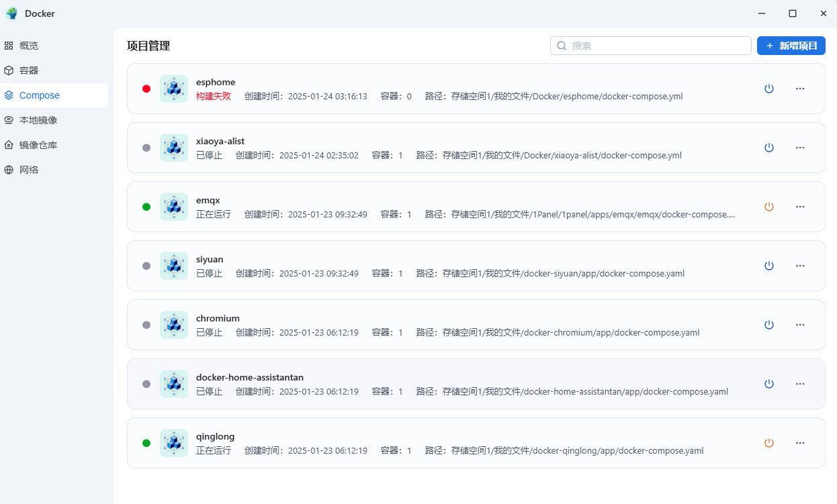Click the qinglong docker-compose.yaml path
Image resolution: width=837 pixels, height=504 pixels.
pyautogui.click(x=578, y=450)
